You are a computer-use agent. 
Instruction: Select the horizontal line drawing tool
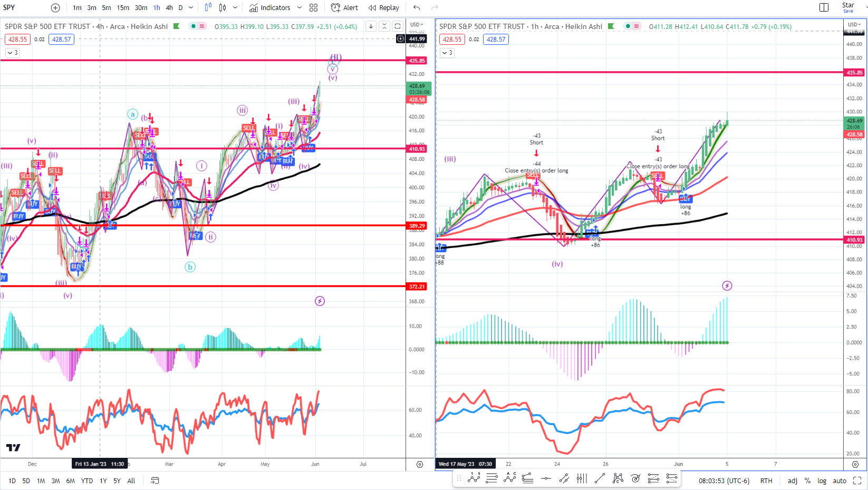546,478
